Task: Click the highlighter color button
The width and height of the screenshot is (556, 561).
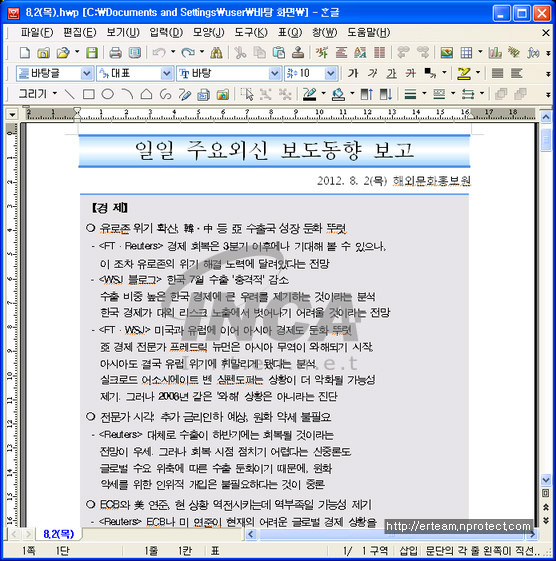Action: click(x=464, y=74)
